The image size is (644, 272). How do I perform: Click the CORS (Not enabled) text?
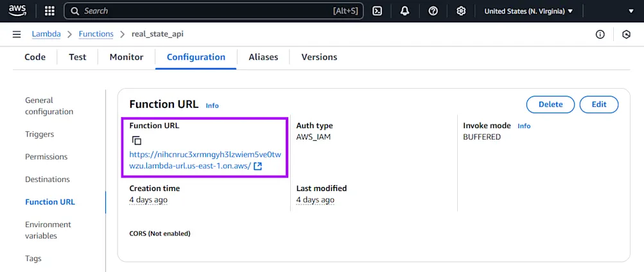pyautogui.click(x=160, y=233)
